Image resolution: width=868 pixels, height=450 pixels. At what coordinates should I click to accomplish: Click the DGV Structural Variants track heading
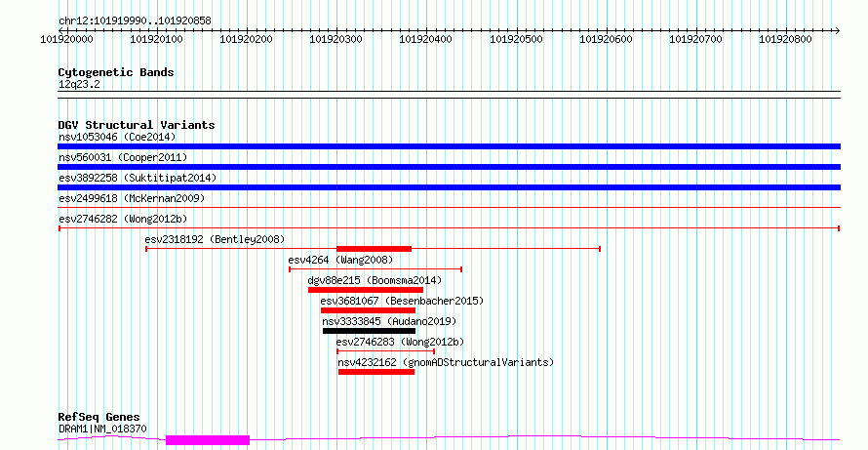(137, 125)
